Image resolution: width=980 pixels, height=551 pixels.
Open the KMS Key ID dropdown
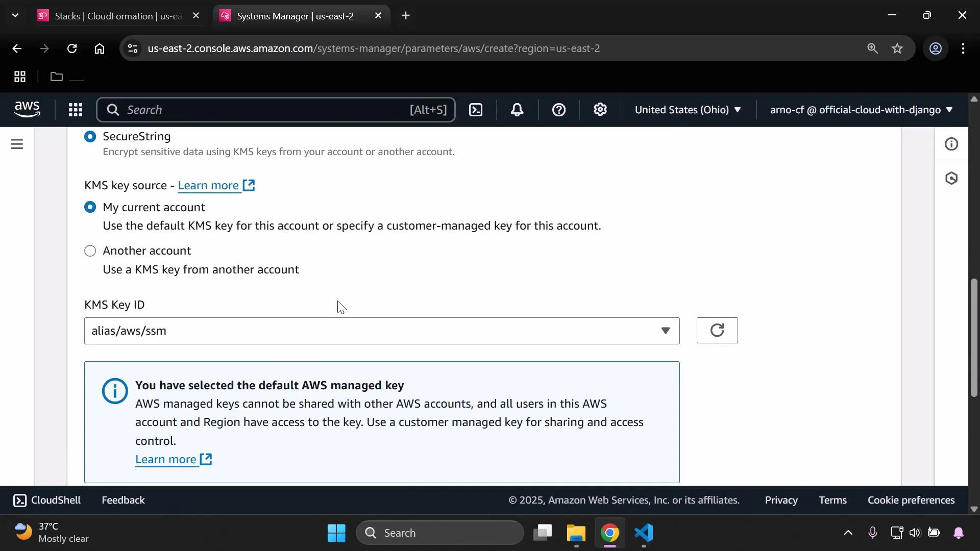pos(665,331)
